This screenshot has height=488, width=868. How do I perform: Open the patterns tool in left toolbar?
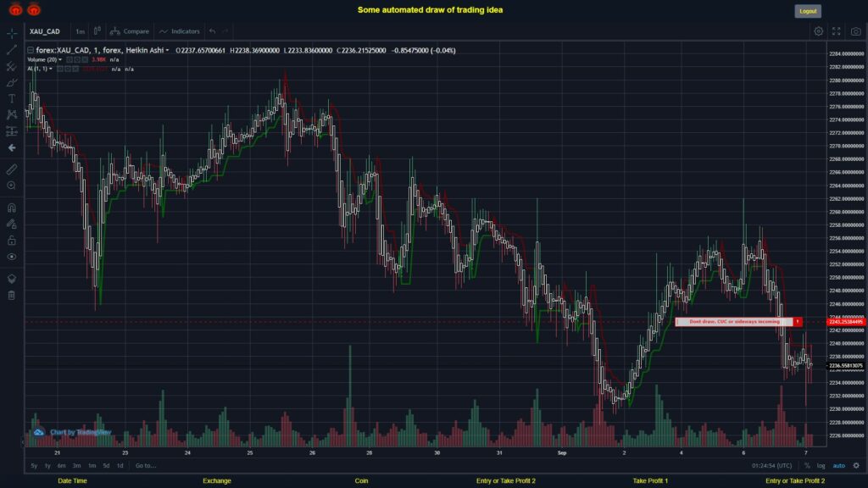[x=12, y=114]
